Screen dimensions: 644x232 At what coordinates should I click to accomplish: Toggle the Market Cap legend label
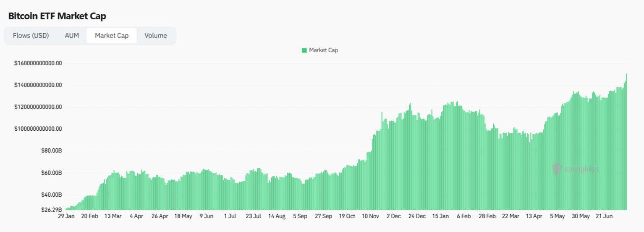[323, 50]
